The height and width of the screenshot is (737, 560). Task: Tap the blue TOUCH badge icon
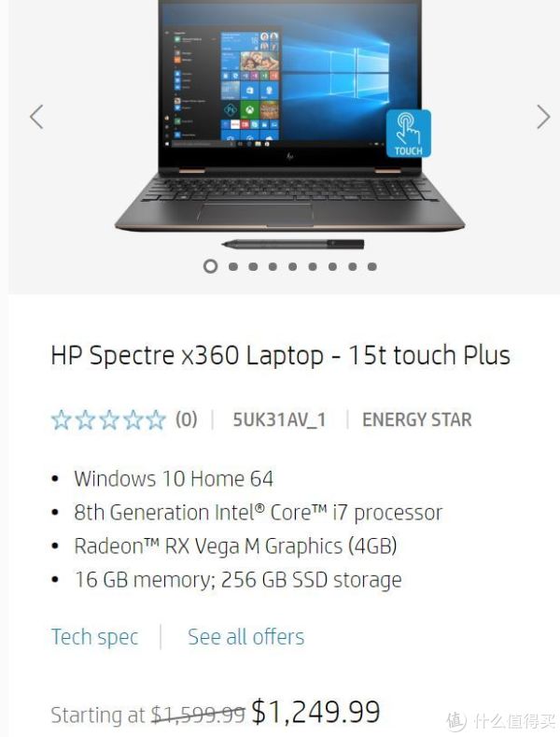[408, 134]
